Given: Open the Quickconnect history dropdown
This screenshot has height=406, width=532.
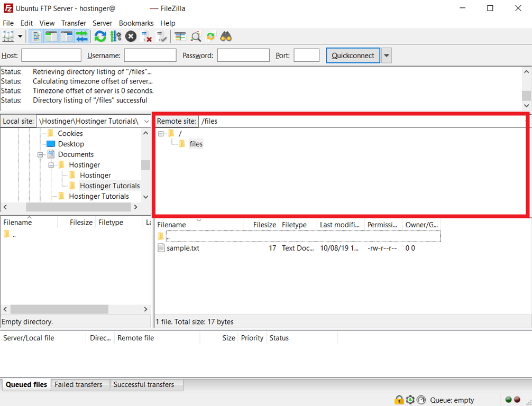Looking at the screenshot, I should tap(386, 55).
